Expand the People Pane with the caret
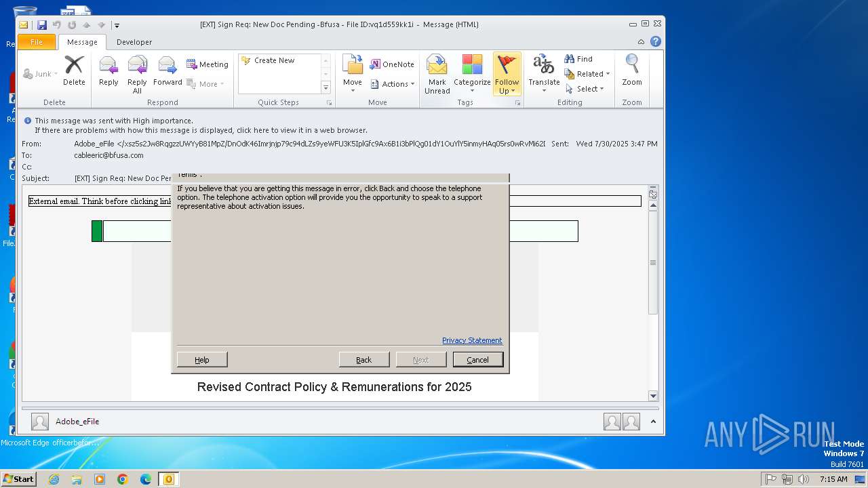The image size is (868, 488). click(x=653, y=422)
